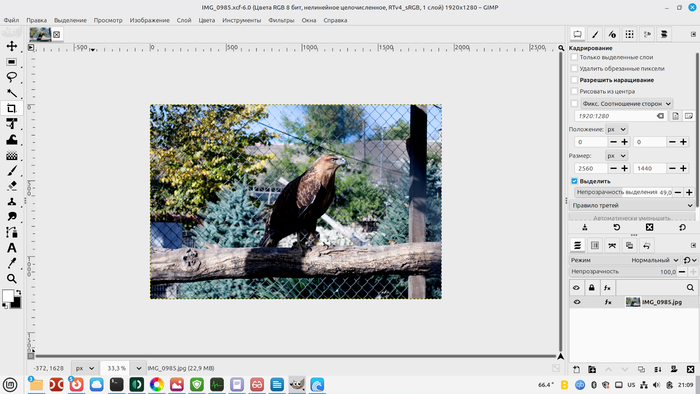Open the status bar px unit dropdown

pyautogui.click(x=85, y=368)
